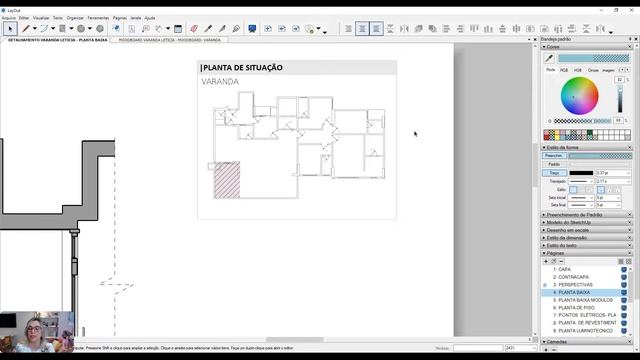Screen dimensions: 640x360
Task: Open the Visualizar menu
Action: (x=41, y=18)
